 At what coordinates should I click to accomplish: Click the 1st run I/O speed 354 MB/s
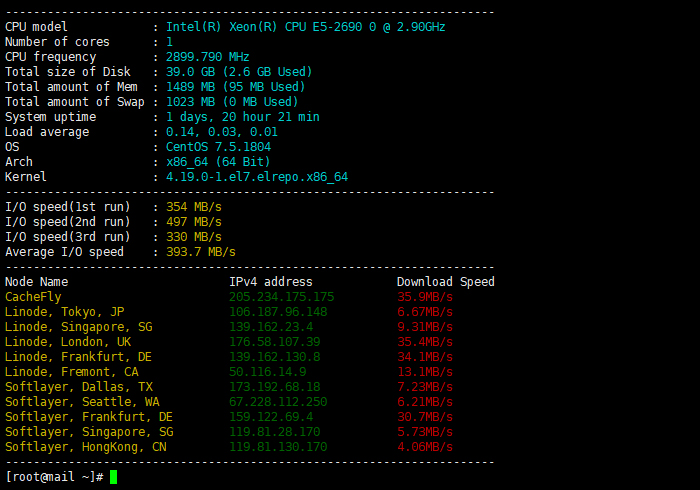pos(194,207)
